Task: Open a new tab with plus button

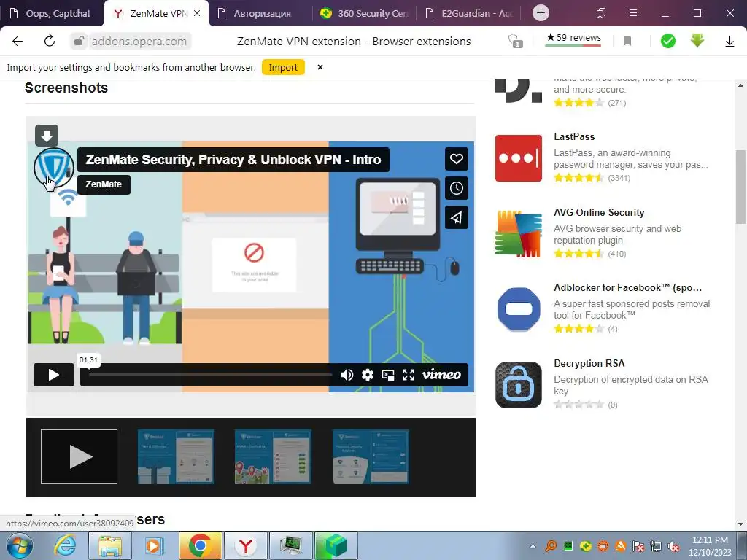Action: click(541, 13)
